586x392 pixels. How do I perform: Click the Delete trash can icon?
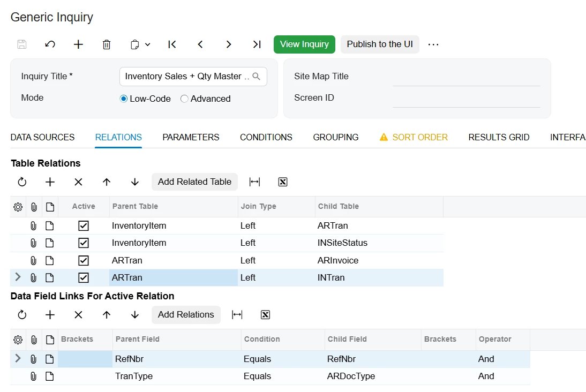coord(107,44)
